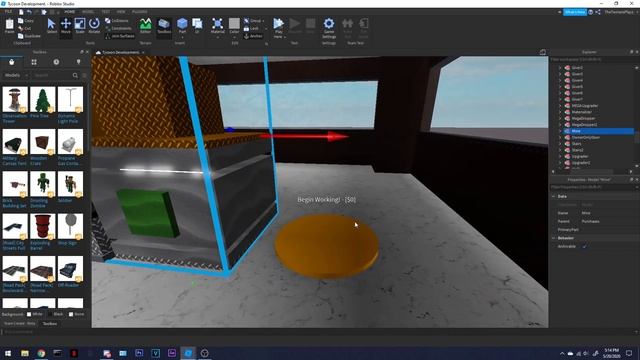Screen dimensions: 640x360
Task: Activate the Rotate tool
Action: 94,26
